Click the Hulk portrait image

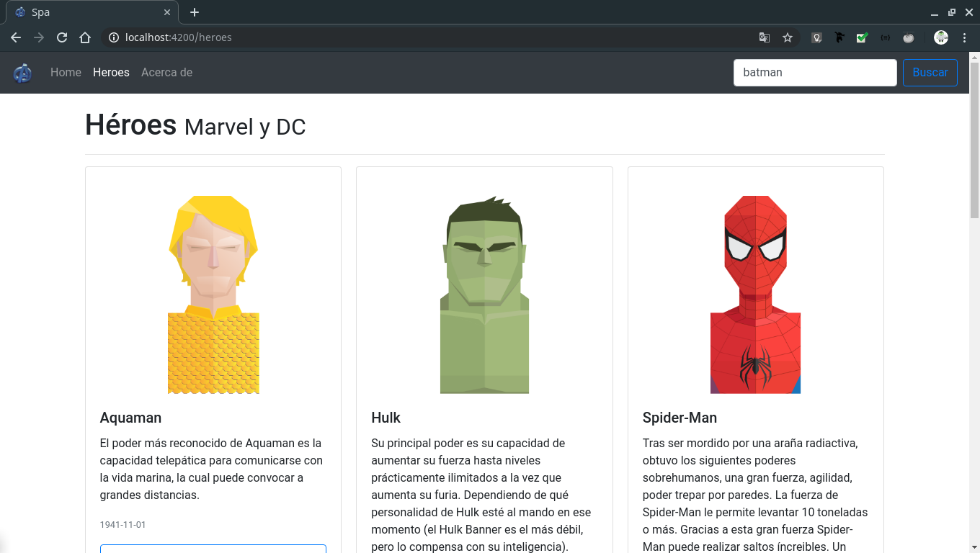tap(484, 295)
